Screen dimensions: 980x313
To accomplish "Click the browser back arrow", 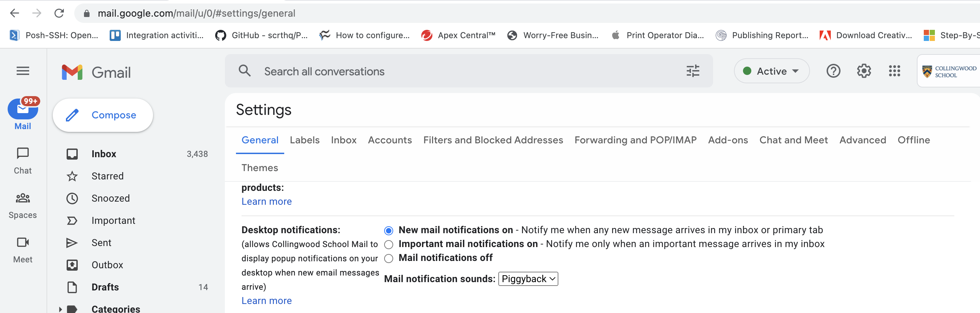I will click(x=15, y=13).
